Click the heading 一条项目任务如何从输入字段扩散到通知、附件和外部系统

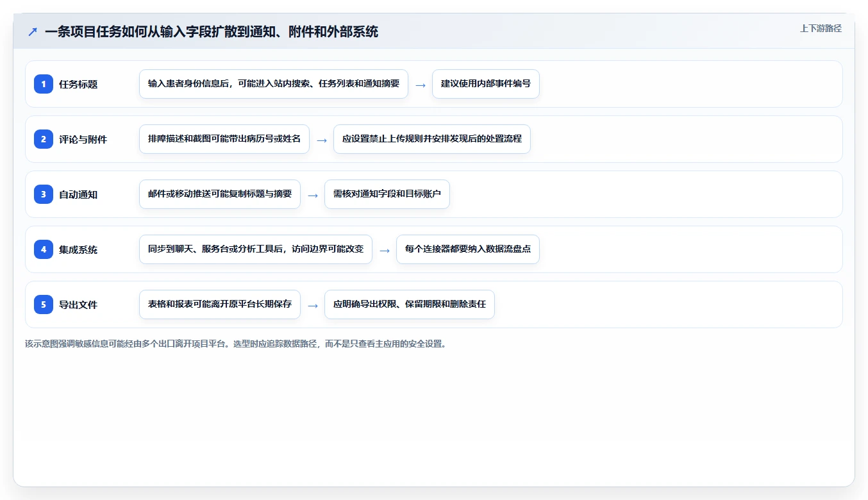coord(212,31)
